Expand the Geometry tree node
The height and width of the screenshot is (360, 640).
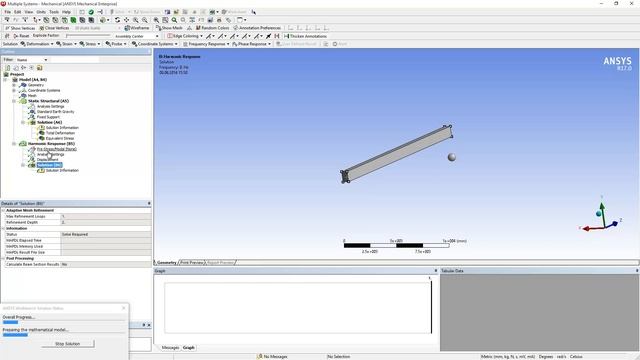pyautogui.click(x=14, y=85)
